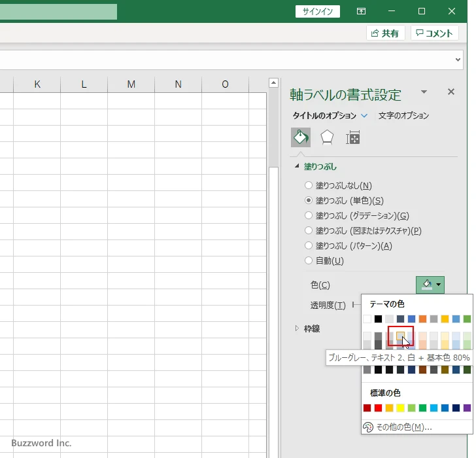Click the formula bar input area
Viewport: 476px width, 458px height.
click(226, 60)
